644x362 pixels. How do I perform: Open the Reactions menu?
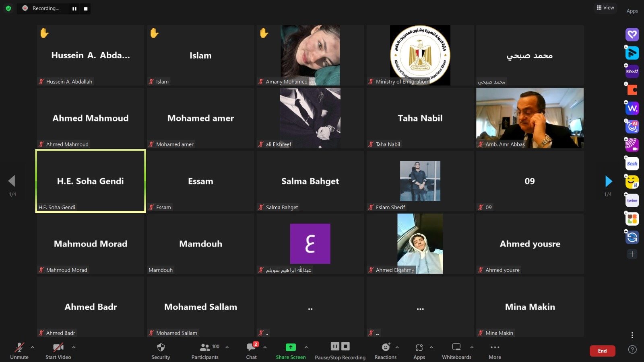386,348
